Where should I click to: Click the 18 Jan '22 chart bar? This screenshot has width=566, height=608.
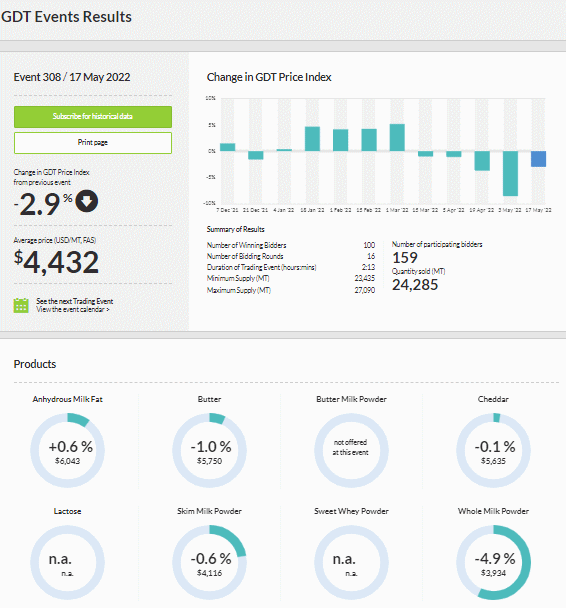[x=312, y=139]
